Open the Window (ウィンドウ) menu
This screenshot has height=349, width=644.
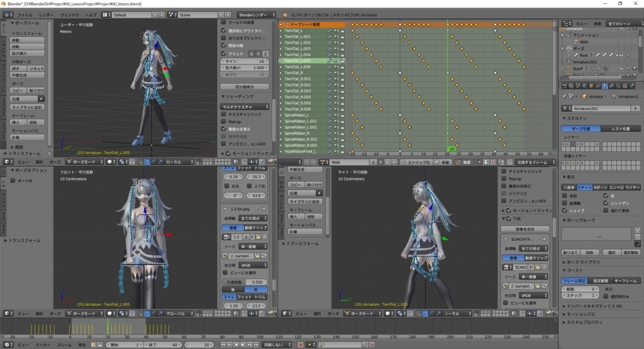pos(69,15)
